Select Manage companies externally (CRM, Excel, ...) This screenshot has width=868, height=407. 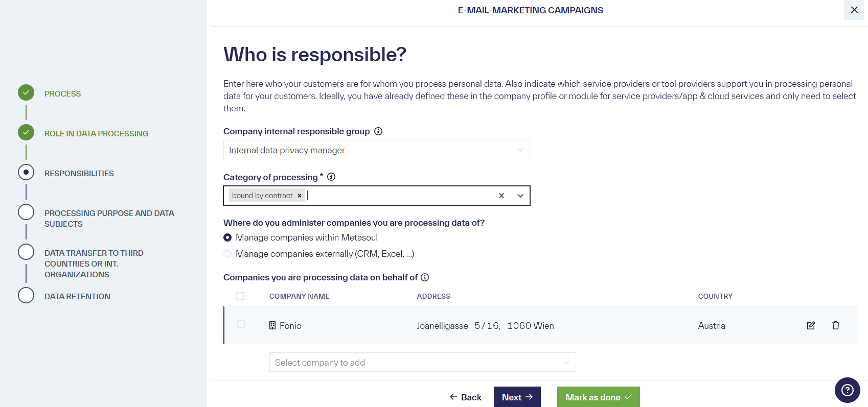click(x=227, y=254)
